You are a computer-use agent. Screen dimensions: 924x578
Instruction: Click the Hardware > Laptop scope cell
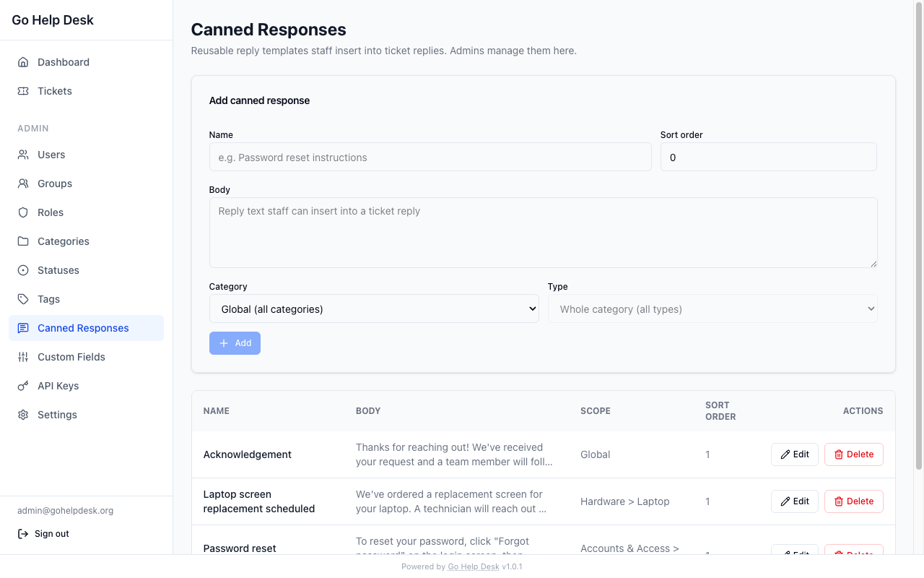pyautogui.click(x=625, y=501)
